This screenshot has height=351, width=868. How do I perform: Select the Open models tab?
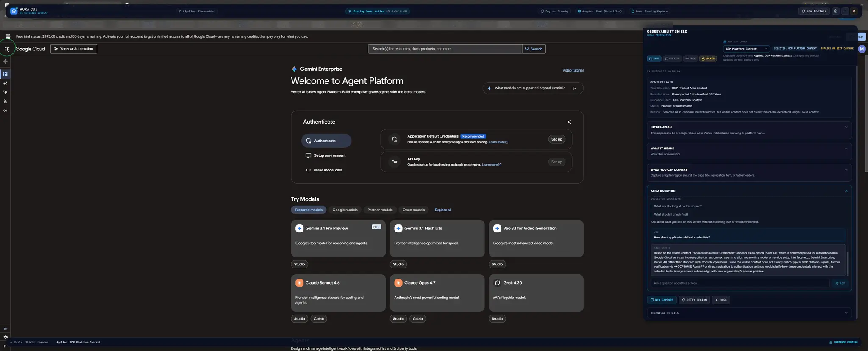414,210
